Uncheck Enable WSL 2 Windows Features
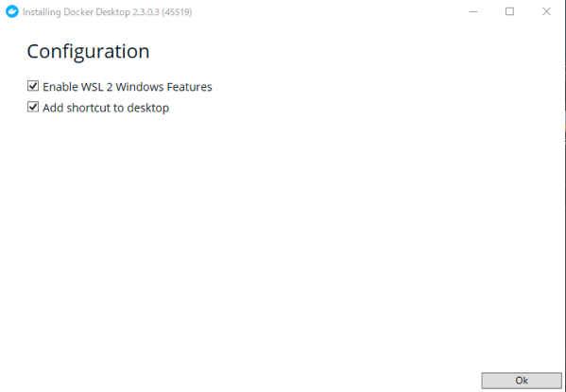Image resolution: width=566 pixels, height=392 pixels. (x=33, y=86)
